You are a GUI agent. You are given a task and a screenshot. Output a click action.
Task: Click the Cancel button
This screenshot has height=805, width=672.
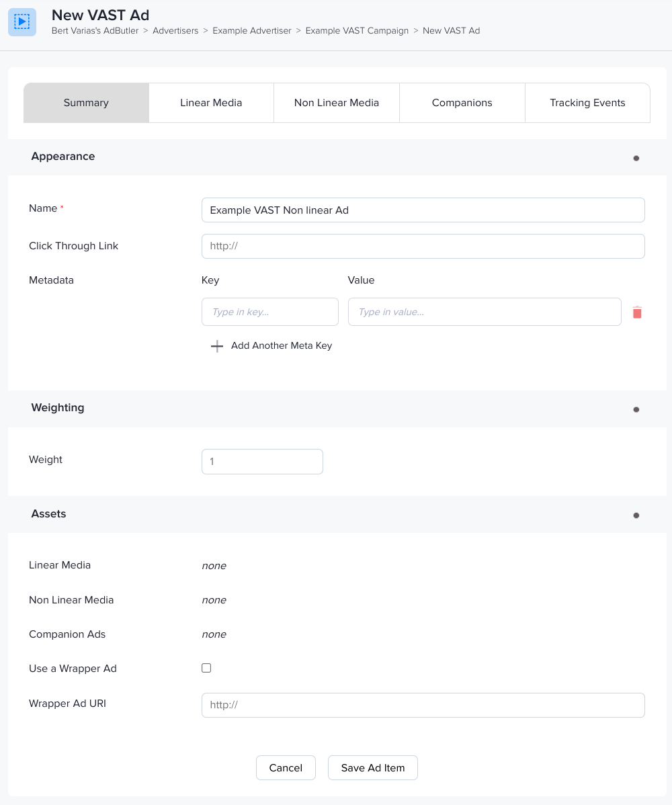(x=286, y=768)
